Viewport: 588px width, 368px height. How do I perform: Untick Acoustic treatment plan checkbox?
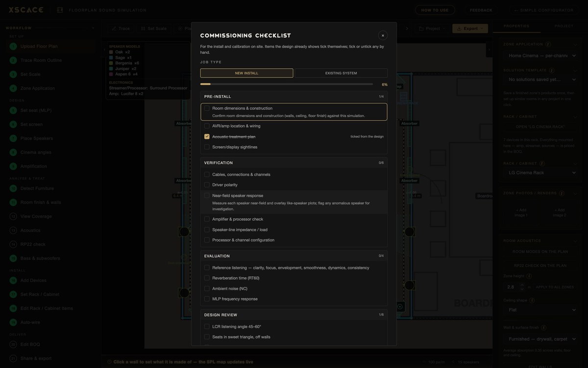tap(207, 136)
